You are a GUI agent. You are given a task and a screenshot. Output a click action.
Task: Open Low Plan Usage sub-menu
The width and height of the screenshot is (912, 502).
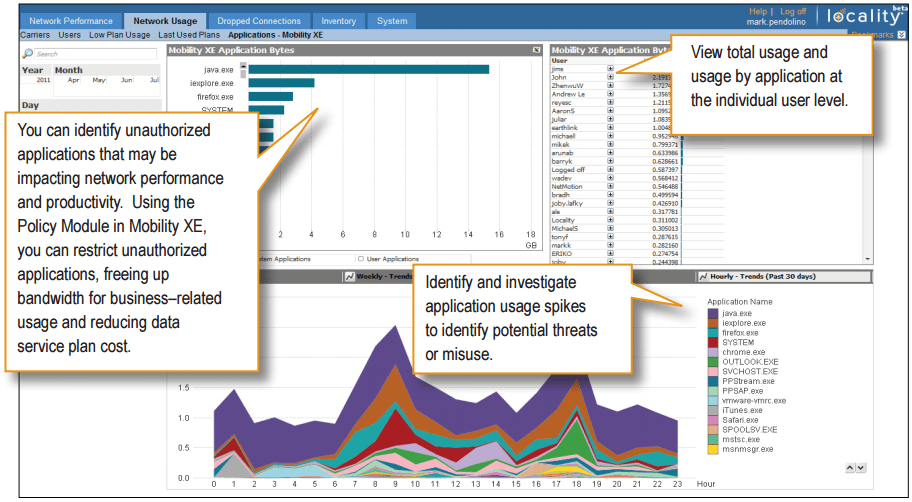pos(119,35)
